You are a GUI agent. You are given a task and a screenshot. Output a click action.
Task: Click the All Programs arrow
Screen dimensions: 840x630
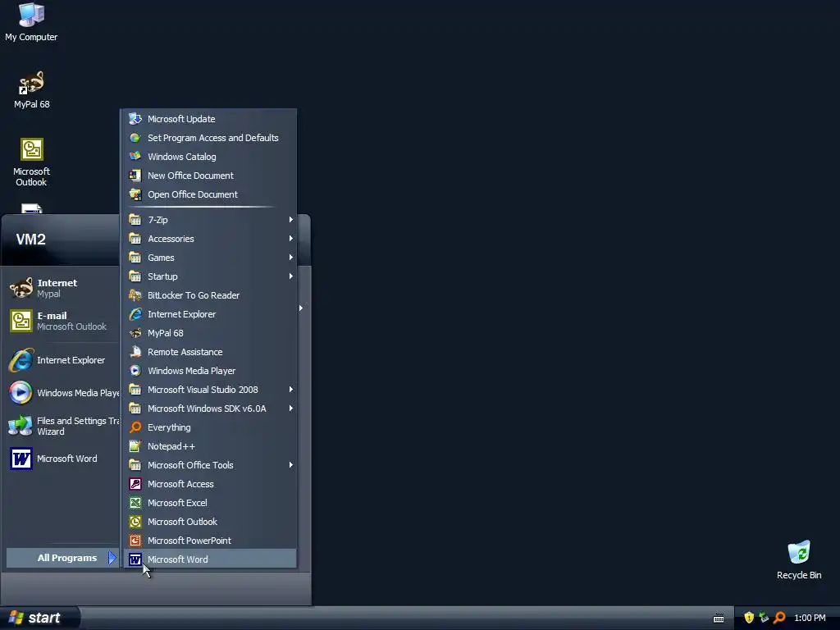pos(112,558)
